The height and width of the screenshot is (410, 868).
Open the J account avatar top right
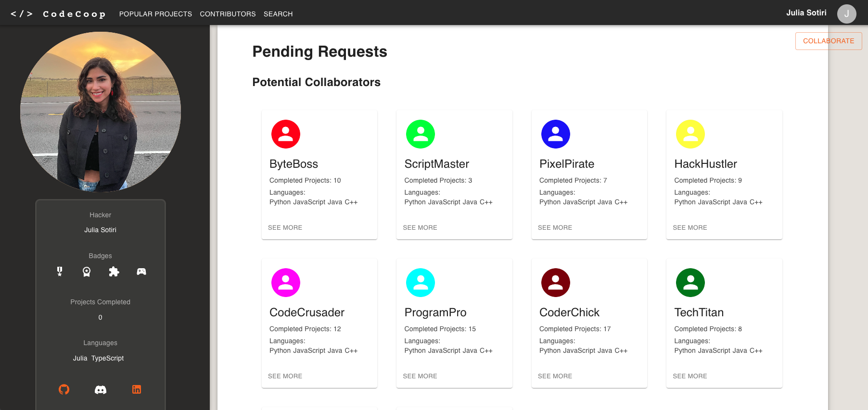click(846, 13)
